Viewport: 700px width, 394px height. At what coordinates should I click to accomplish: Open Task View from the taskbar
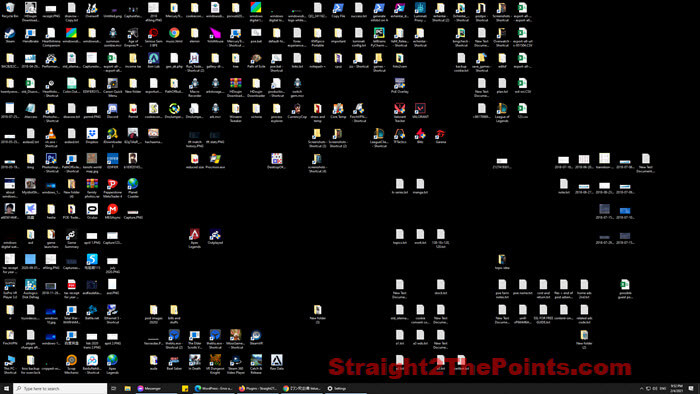point(113,389)
